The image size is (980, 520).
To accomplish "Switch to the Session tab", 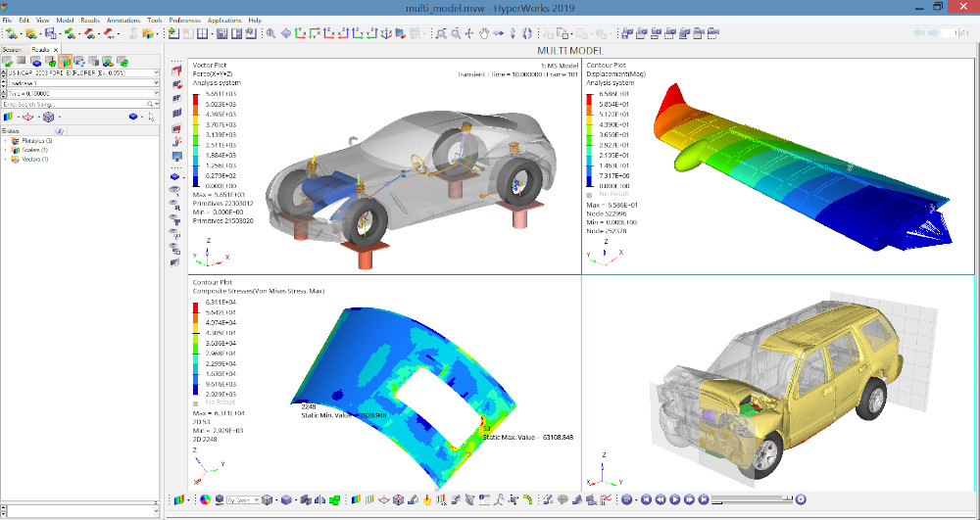I will point(12,49).
